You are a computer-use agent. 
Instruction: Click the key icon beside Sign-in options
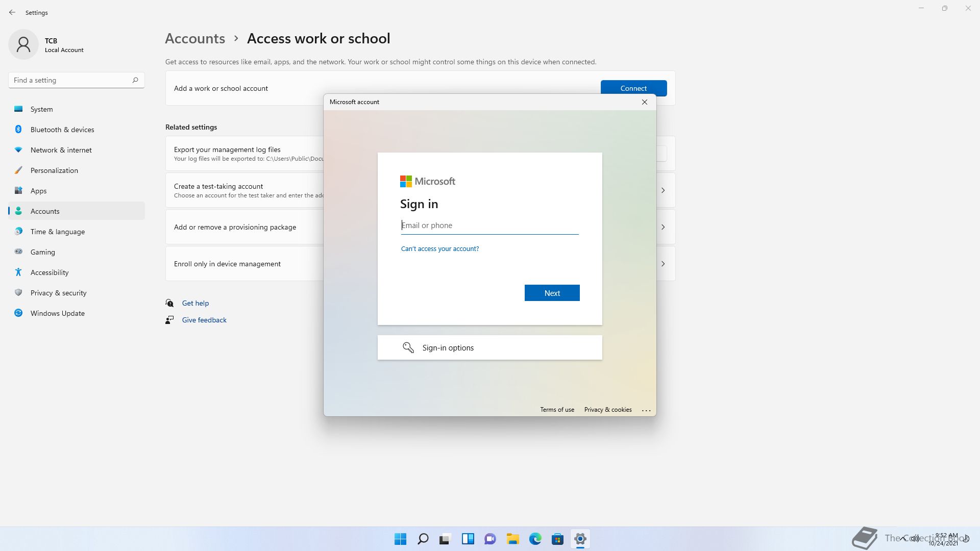click(408, 347)
